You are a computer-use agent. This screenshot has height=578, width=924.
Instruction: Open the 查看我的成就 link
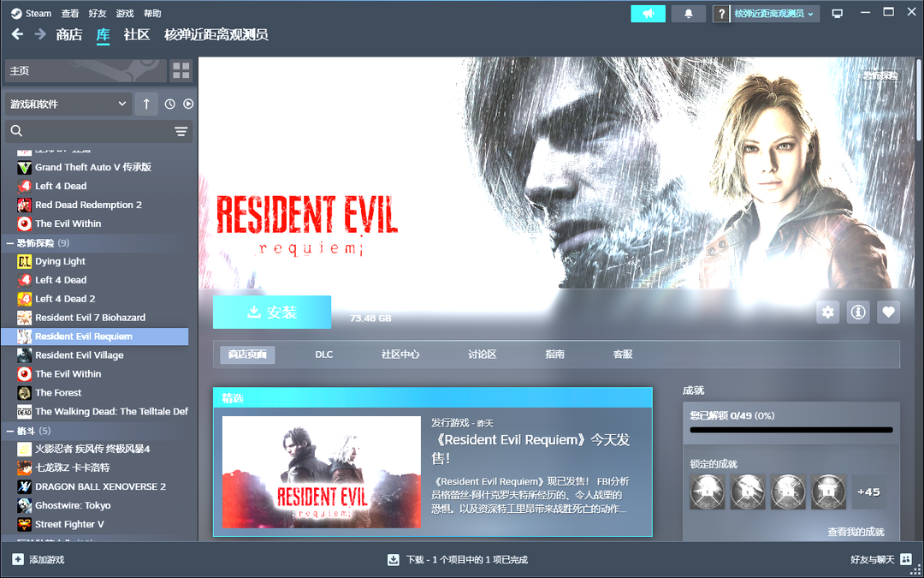click(x=856, y=532)
